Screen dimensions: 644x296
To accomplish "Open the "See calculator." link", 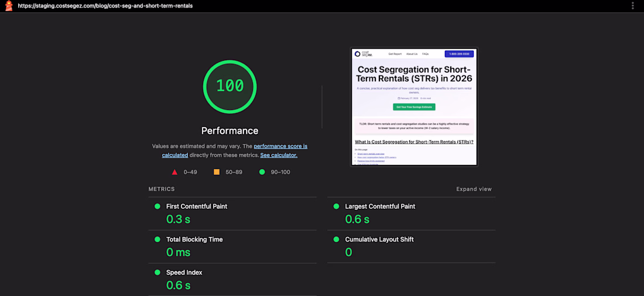I will [x=279, y=155].
